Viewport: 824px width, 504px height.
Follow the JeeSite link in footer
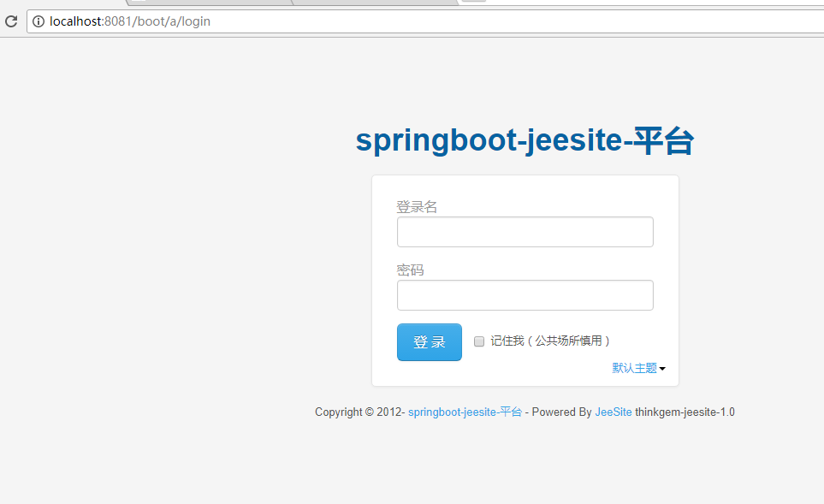point(614,412)
